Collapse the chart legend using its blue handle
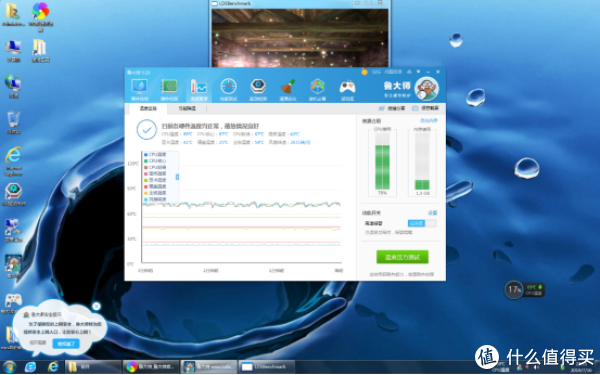Viewport: 600px width, 375px height. (177, 177)
